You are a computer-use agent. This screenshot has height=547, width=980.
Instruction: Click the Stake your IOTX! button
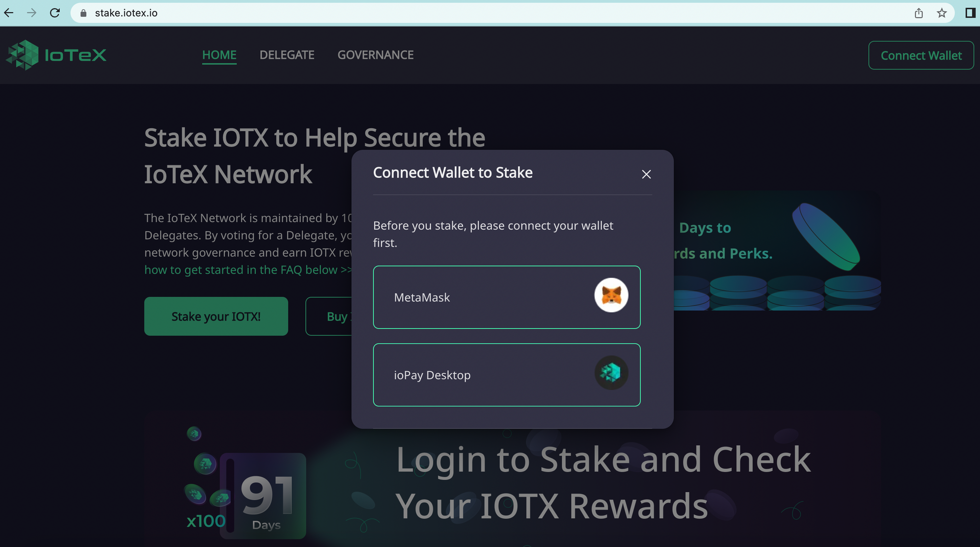[x=216, y=316]
